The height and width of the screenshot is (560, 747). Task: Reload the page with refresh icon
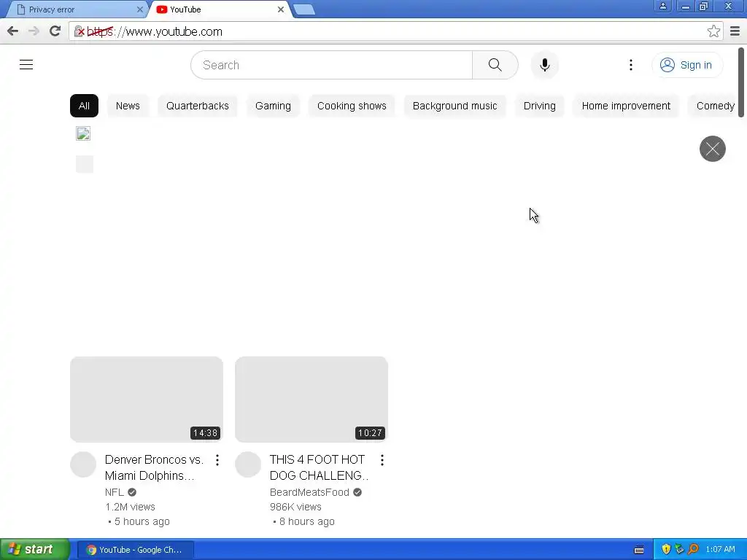pyautogui.click(x=55, y=31)
